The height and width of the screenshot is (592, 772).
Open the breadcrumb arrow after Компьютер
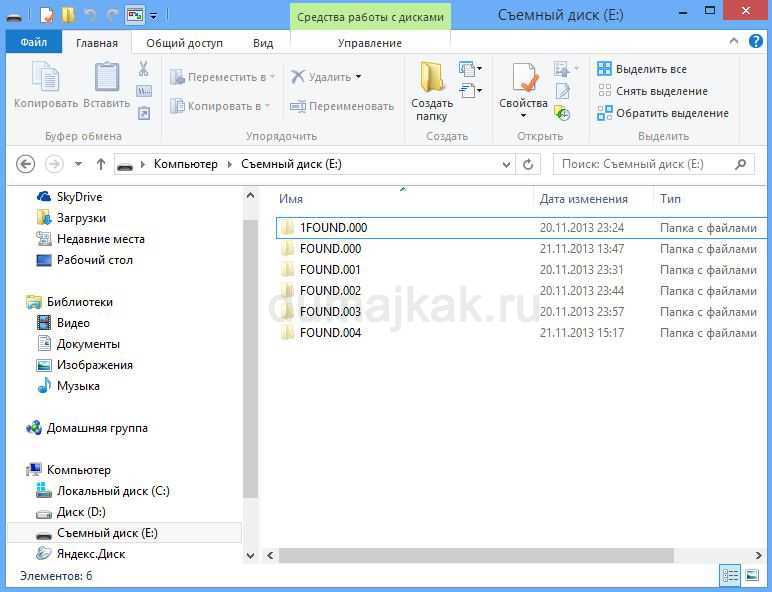(x=229, y=164)
